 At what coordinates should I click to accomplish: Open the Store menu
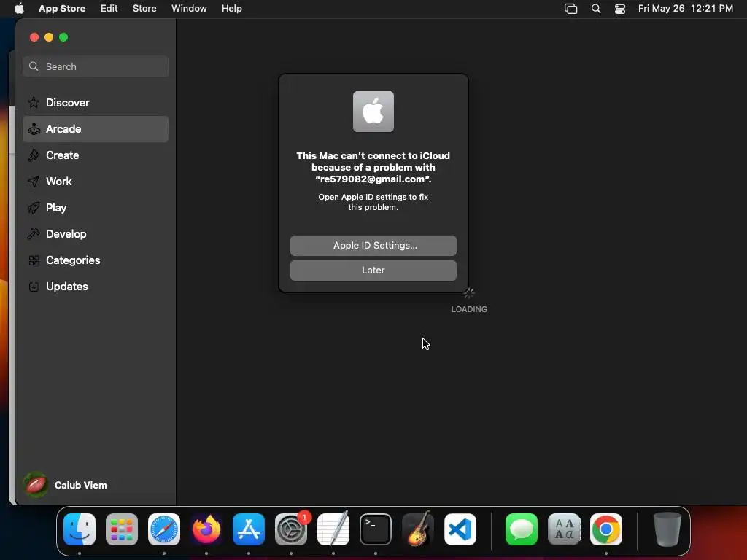[x=144, y=9]
